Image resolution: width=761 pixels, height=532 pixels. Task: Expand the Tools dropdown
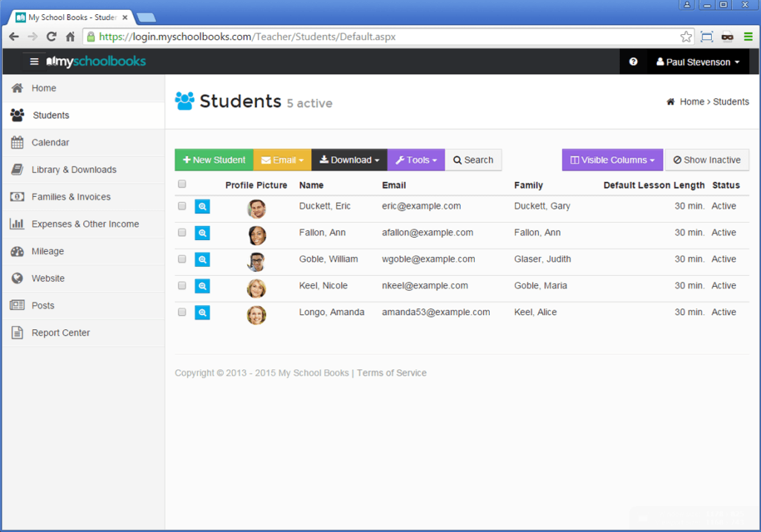(415, 160)
